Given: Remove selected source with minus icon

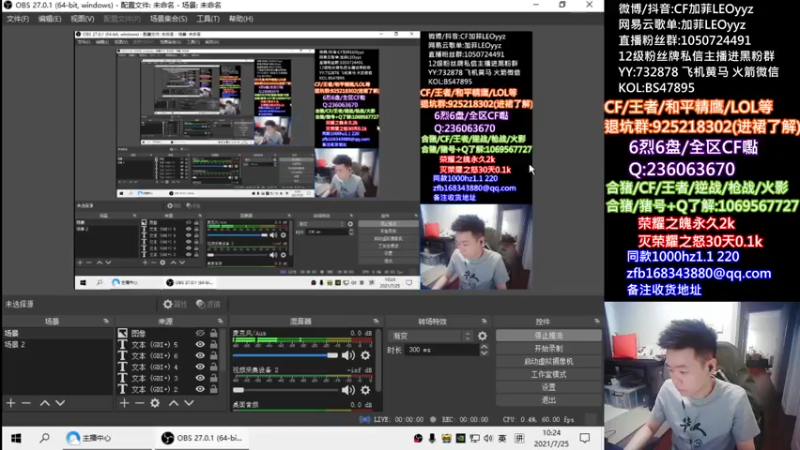Looking at the screenshot, I should (139, 403).
